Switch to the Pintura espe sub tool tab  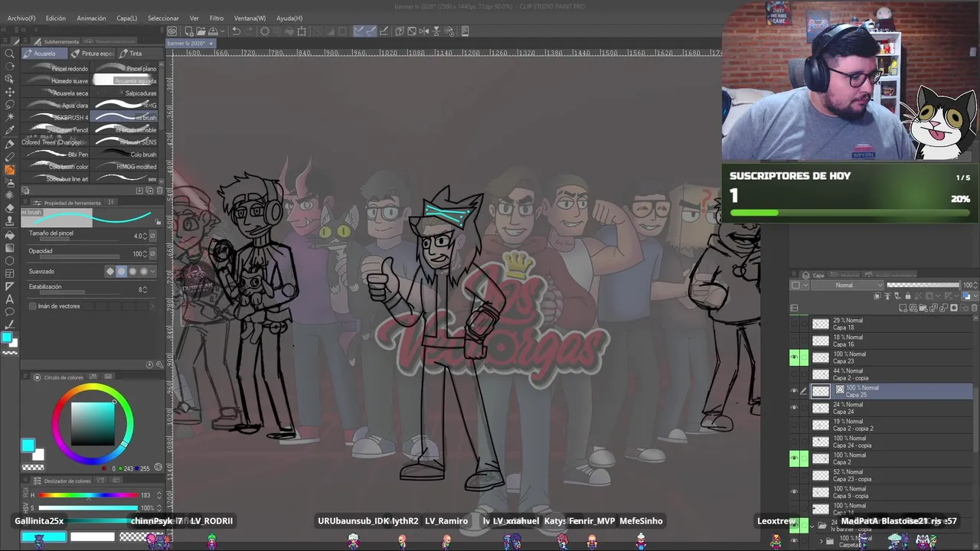[x=92, y=54]
